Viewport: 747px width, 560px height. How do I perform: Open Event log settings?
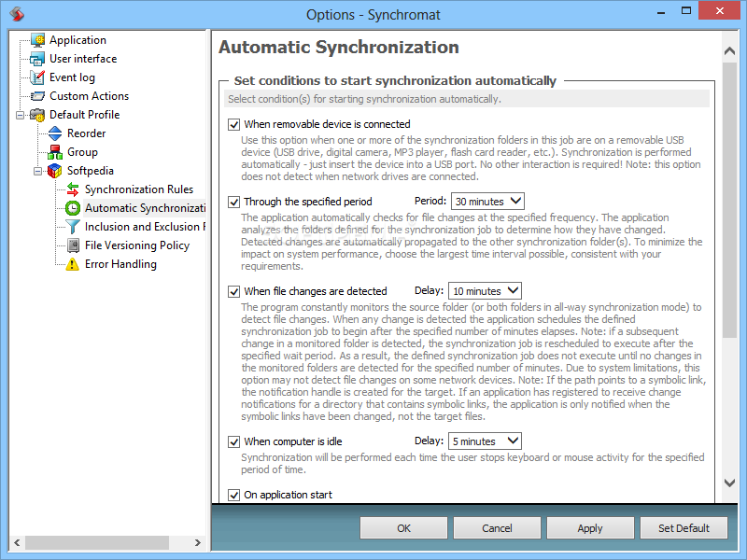pyautogui.click(x=72, y=77)
